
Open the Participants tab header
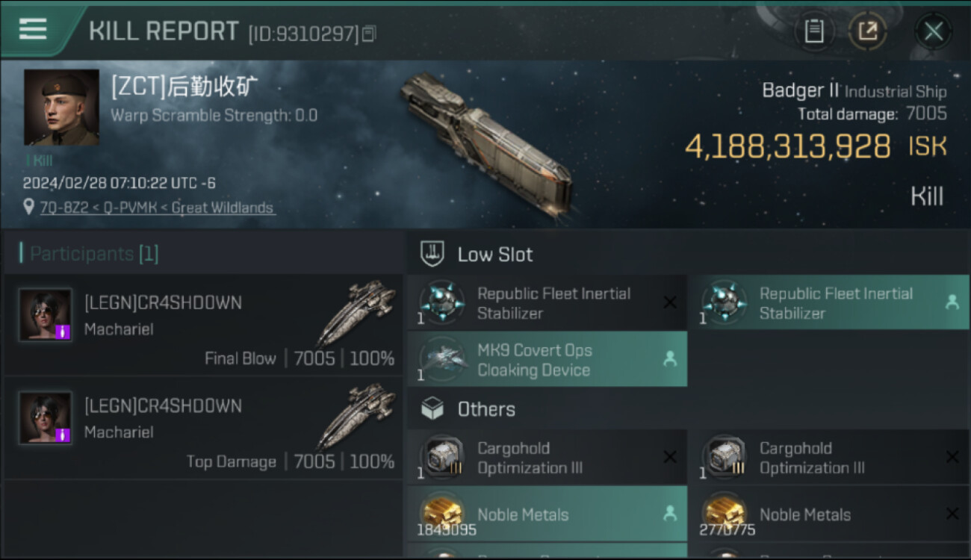point(90,254)
